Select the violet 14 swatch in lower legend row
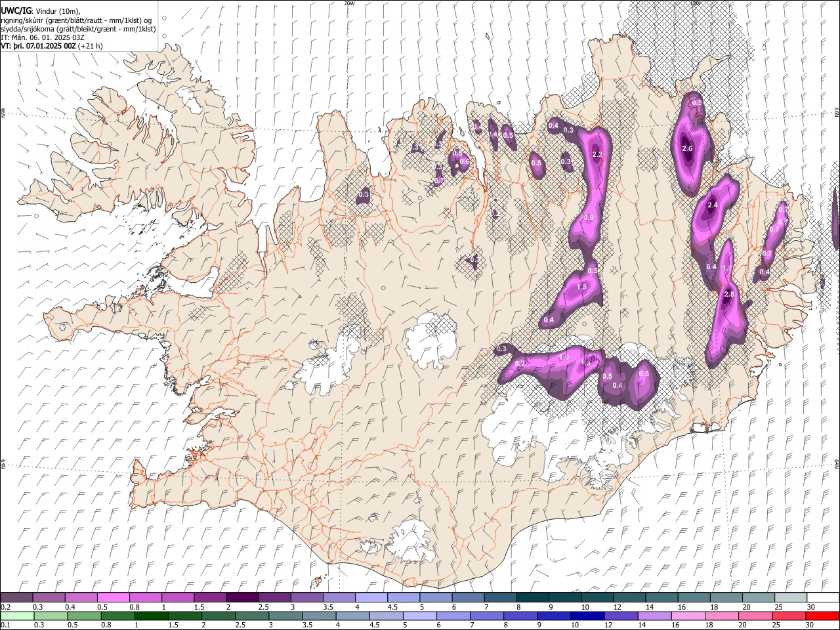Screen dimensions: 840x630 click(x=654, y=616)
